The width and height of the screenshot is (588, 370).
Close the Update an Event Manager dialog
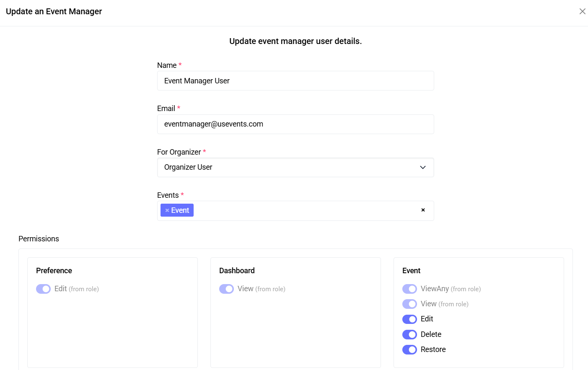point(582,11)
